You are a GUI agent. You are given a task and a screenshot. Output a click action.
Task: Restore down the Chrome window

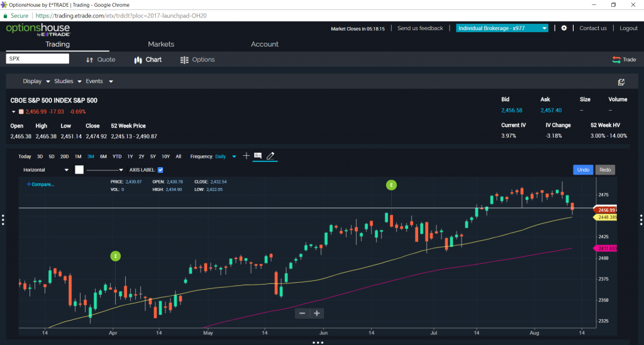(613, 5)
